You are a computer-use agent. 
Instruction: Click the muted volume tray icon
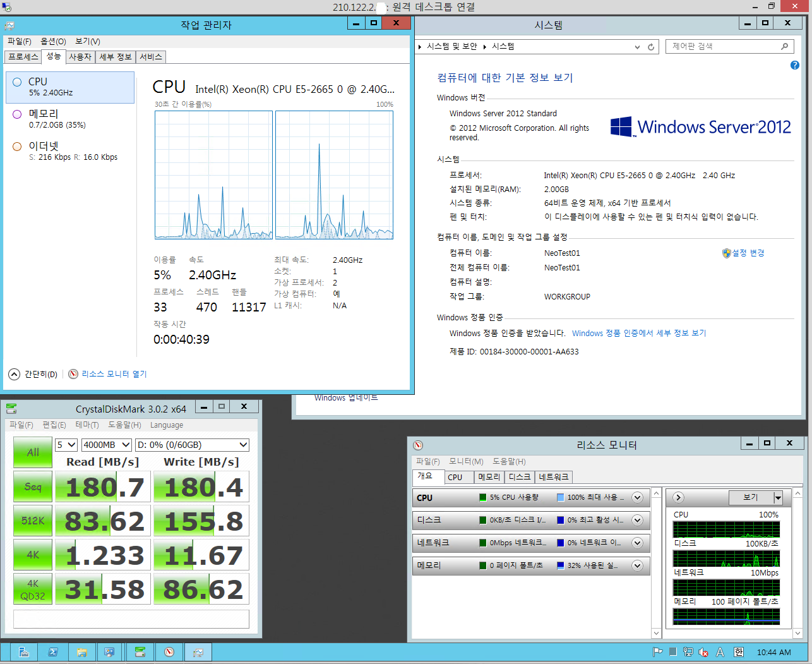point(703,652)
